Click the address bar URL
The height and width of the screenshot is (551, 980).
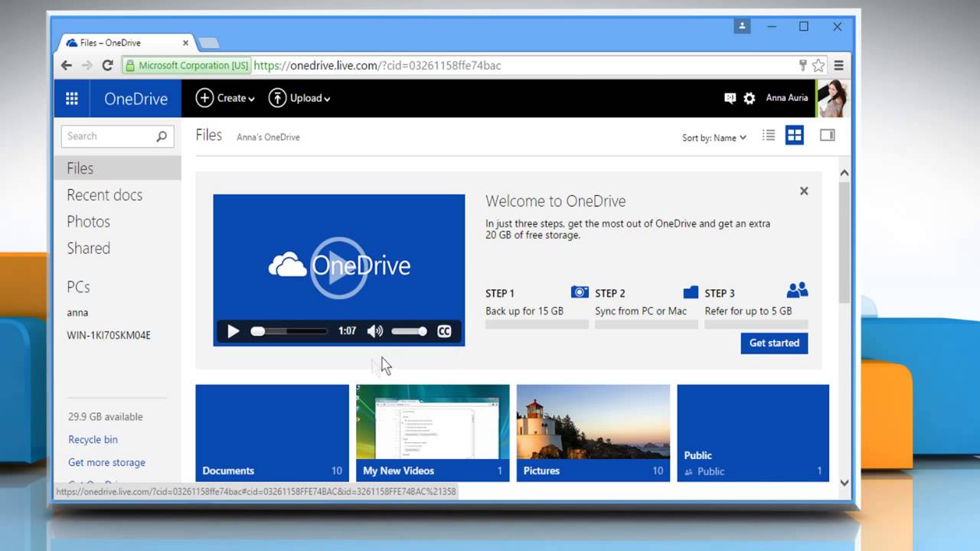(377, 66)
